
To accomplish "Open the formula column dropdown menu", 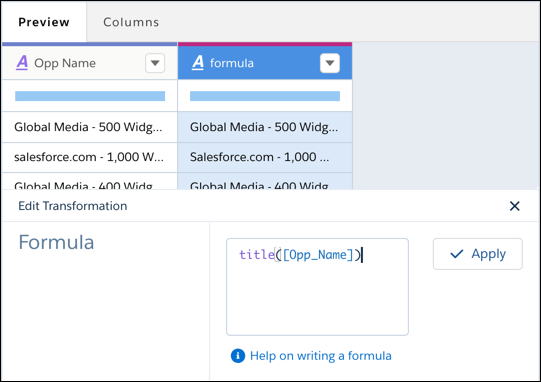I will pyautogui.click(x=330, y=63).
